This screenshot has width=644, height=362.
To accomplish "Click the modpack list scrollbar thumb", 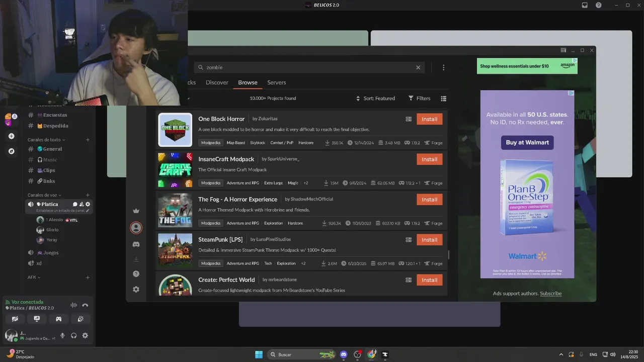I will point(448,255).
